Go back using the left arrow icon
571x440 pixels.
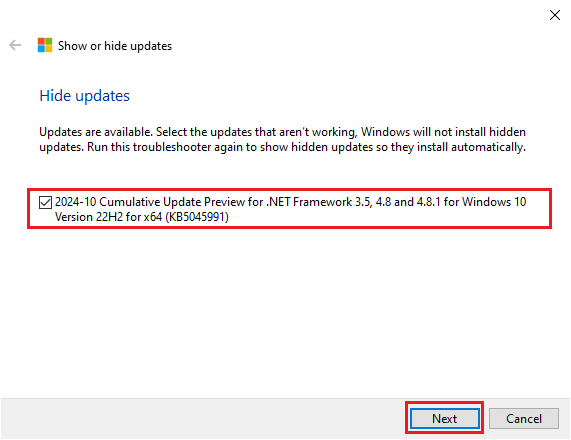pos(15,46)
